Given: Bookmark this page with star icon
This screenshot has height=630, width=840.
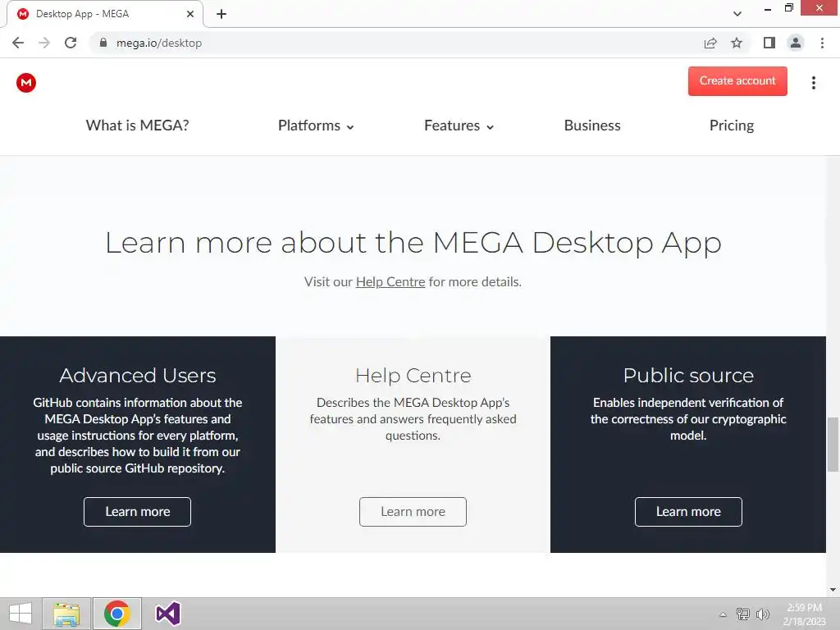Looking at the screenshot, I should click(x=737, y=43).
